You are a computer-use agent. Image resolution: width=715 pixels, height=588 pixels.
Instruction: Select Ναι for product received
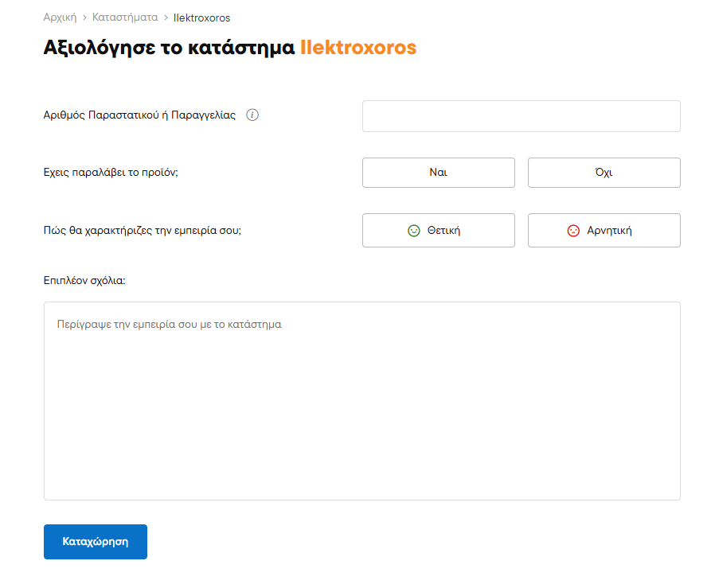[438, 173]
